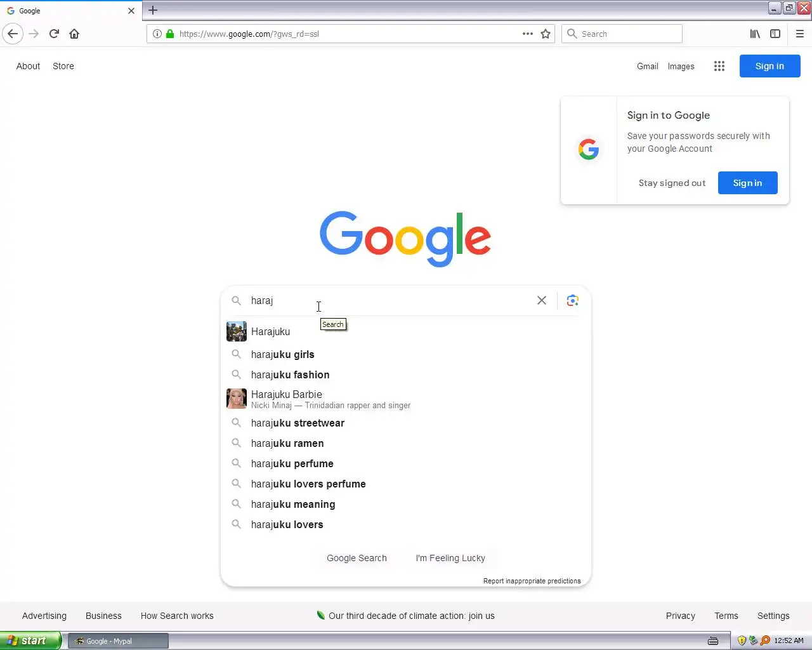Select the harajuku ramen suggestion
Screen dimensions: 812x650
(x=406, y=443)
